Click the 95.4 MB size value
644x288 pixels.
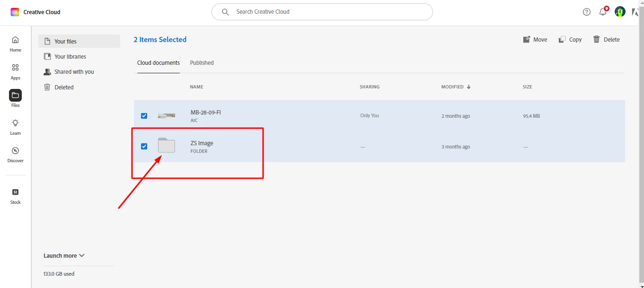[x=531, y=116]
